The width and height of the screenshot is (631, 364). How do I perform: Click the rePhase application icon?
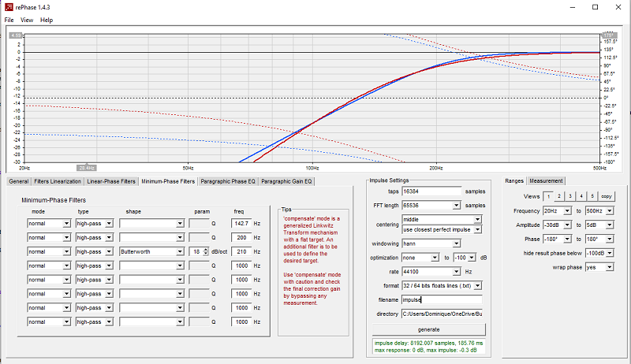[9, 7]
